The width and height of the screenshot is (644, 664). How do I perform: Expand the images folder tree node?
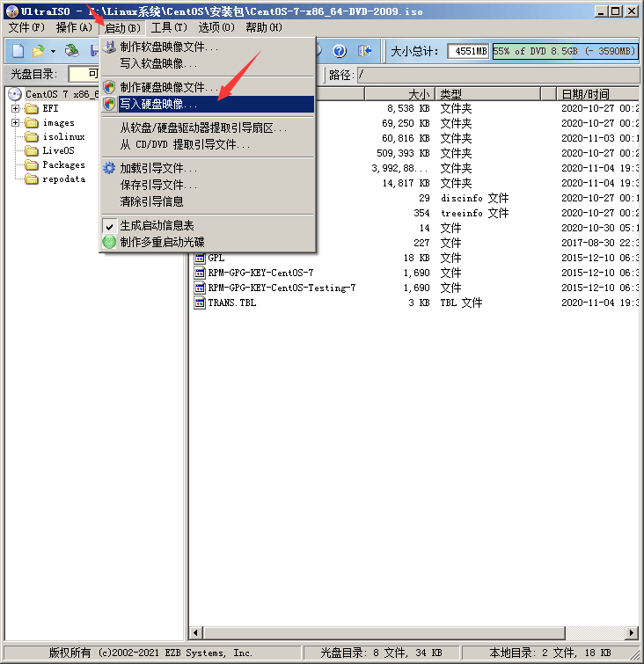pos(16,123)
